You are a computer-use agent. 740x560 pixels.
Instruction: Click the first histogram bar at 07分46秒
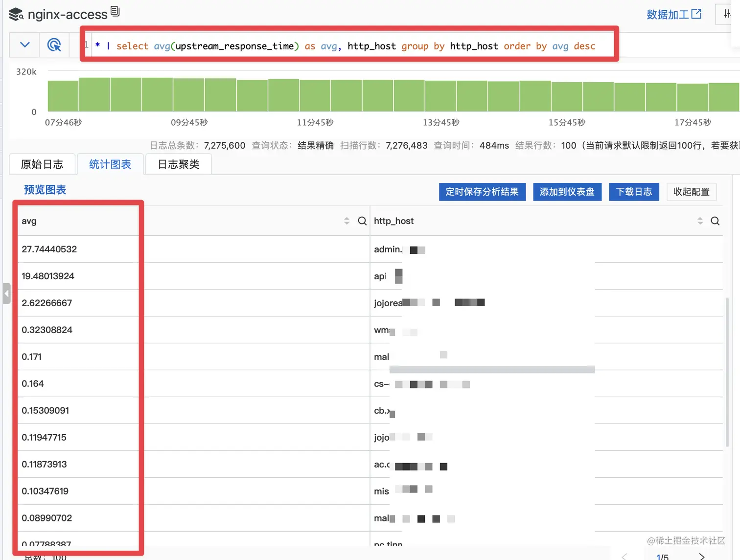pyautogui.click(x=63, y=96)
